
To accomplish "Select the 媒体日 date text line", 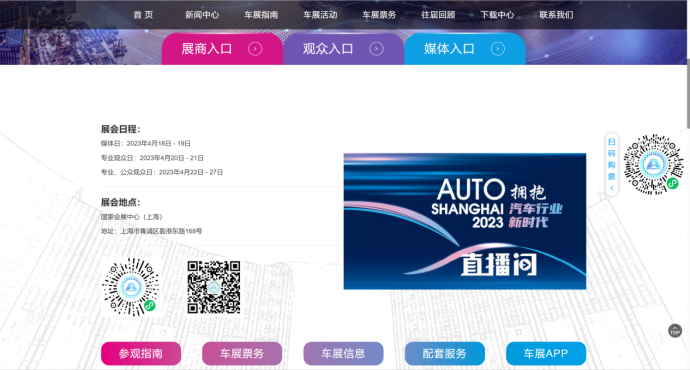I will 146,143.
